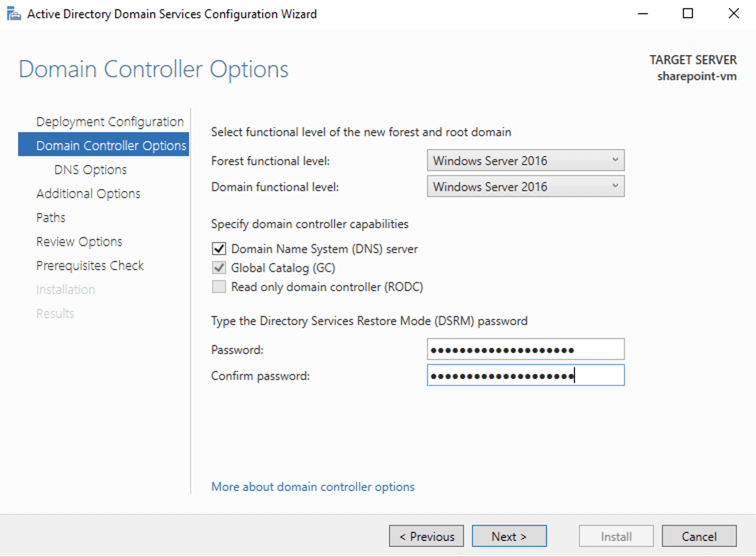The width and height of the screenshot is (756, 557).
Task: Open Domain functional level dropdown
Action: click(x=525, y=186)
